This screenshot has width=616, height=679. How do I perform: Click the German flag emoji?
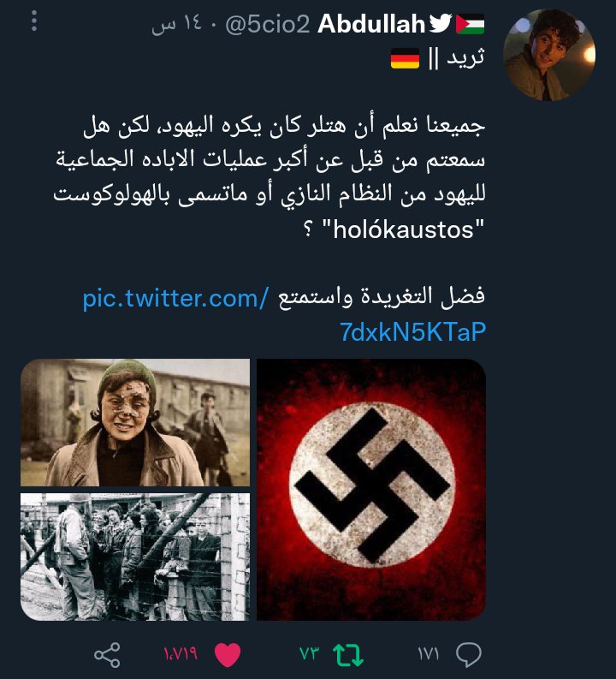click(405, 58)
